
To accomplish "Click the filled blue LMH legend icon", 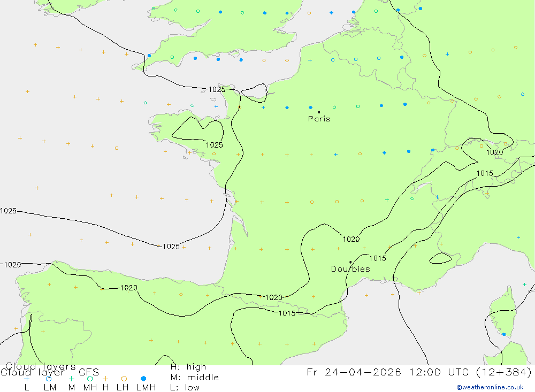I will click(x=143, y=379).
